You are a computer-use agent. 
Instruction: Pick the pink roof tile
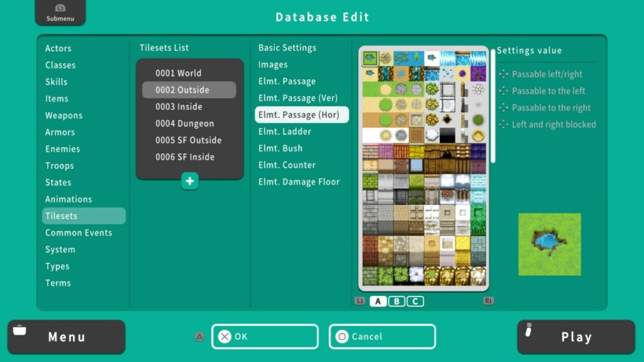click(386, 151)
